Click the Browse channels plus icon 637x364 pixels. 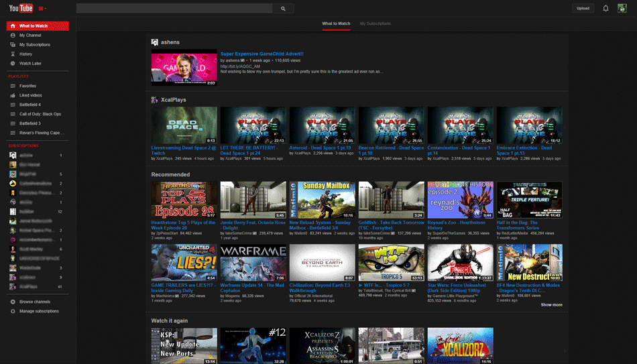[13, 302]
